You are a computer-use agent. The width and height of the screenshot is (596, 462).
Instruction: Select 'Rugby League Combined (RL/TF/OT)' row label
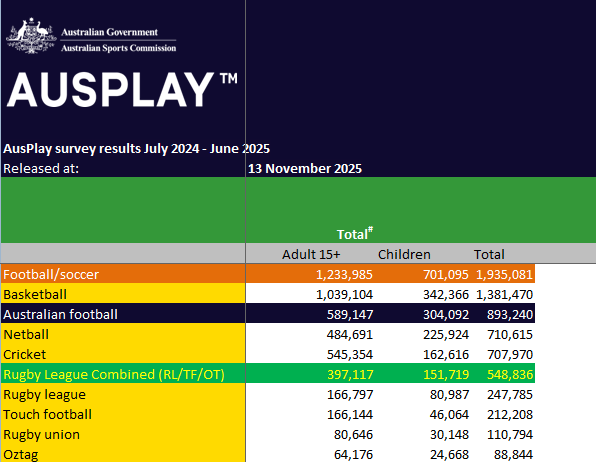click(x=123, y=374)
